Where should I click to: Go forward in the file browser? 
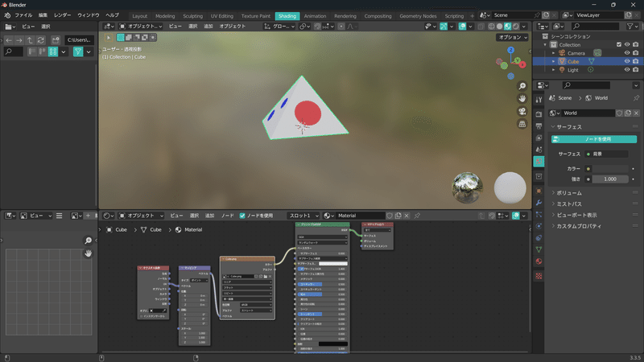pyautogui.click(x=19, y=40)
